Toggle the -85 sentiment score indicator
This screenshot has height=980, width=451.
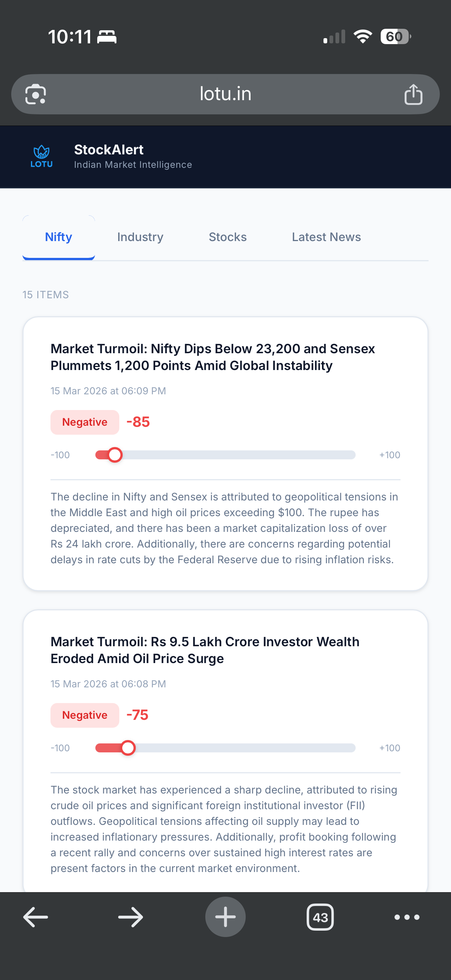pyautogui.click(x=138, y=422)
